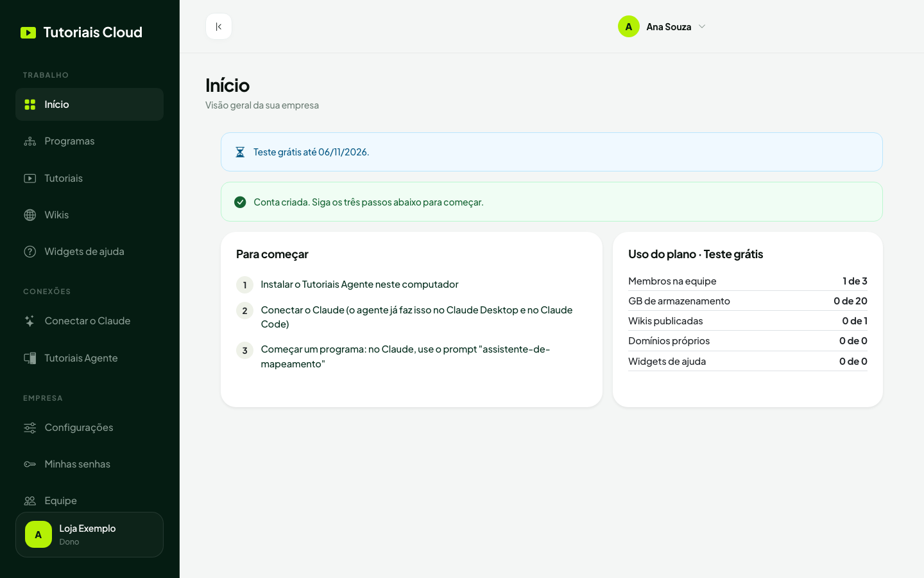Click the Domínios próprios usage row
Image resolution: width=924 pixels, height=578 pixels.
pos(748,340)
